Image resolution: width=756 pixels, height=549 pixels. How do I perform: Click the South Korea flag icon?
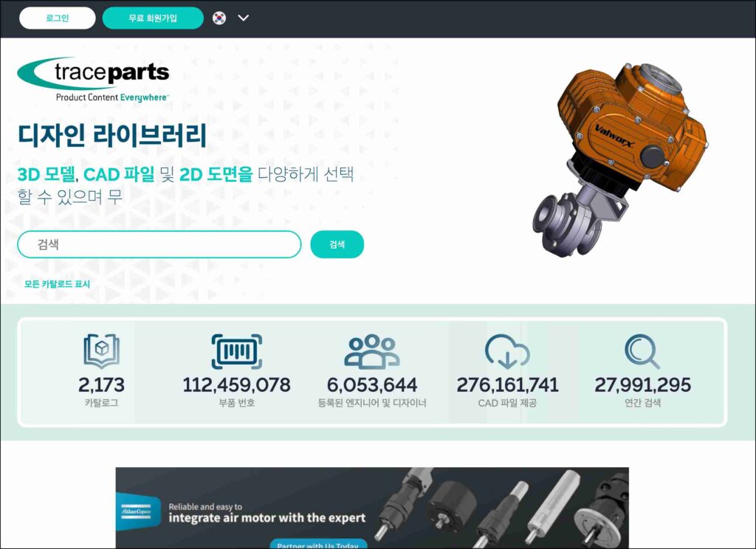(x=219, y=18)
